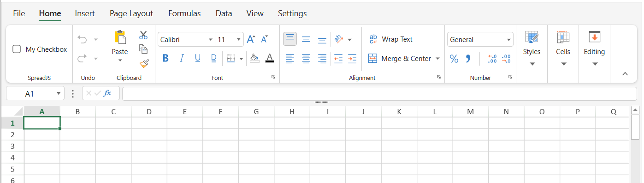
Task: Click Decrease Decimal icon
Action: pos(506,59)
